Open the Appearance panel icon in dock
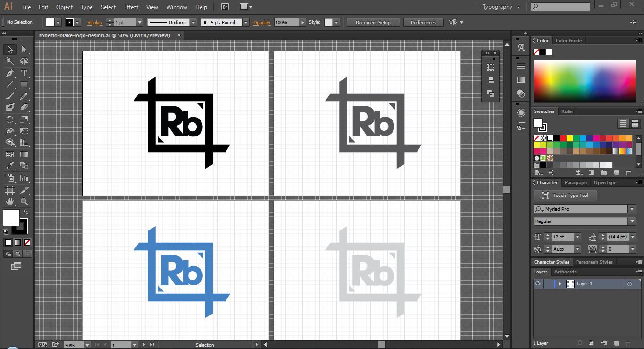Screen dimensions: 644x349 (521, 113)
